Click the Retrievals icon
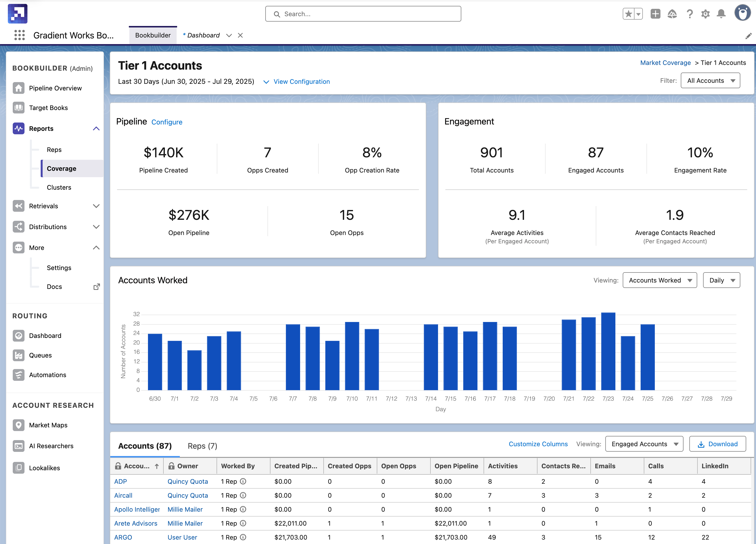 coord(19,206)
